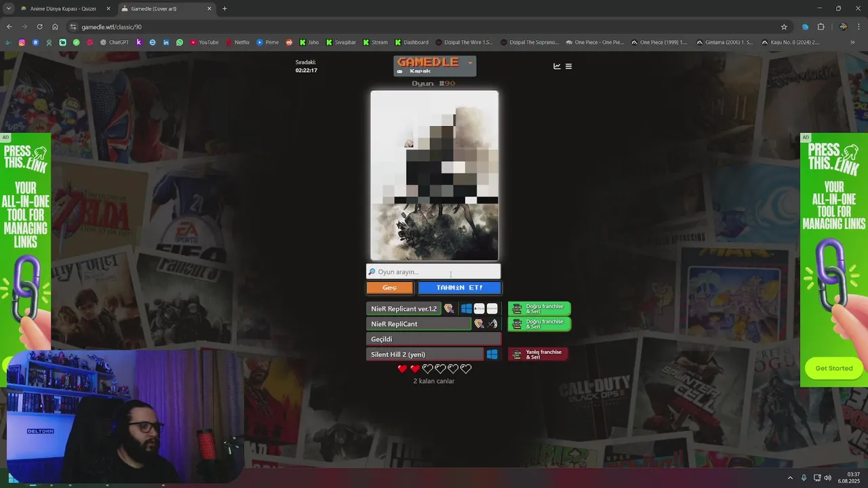Submit guess with TAHMİN ET! button
The width and height of the screenshot is (868, 488).
tap(459, 287)
